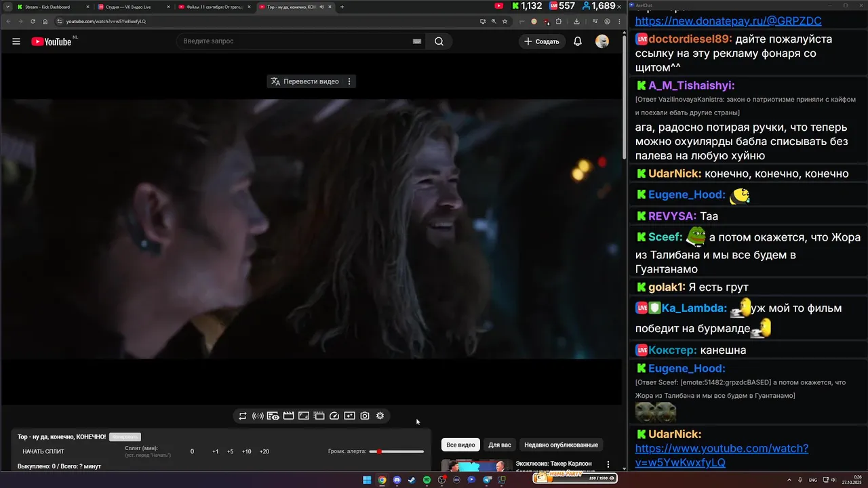Open Google Chrome from the taskbar

coord(382,480)
